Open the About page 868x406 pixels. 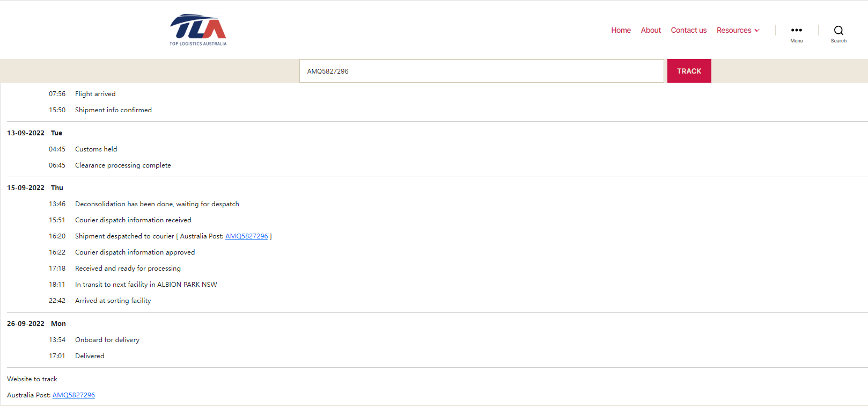[x=651, y=30]
